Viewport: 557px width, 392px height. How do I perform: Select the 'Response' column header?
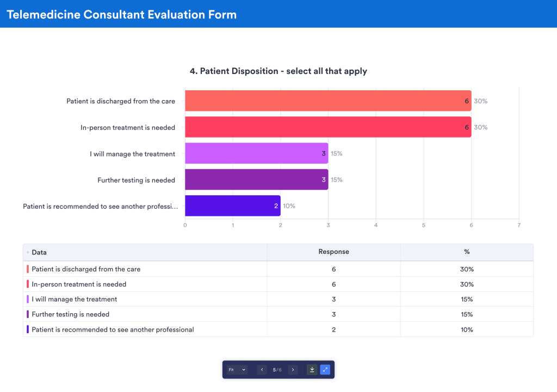tap(333, 252)
